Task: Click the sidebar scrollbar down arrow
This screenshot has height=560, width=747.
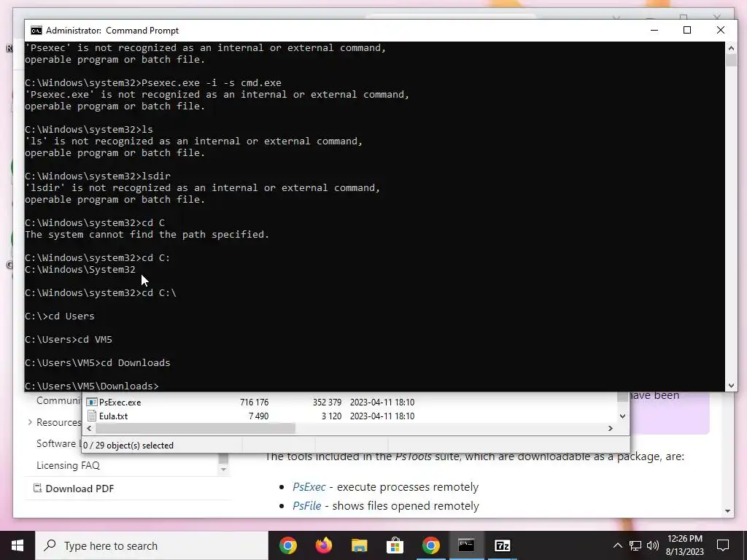Action: [x=223, y=470]
